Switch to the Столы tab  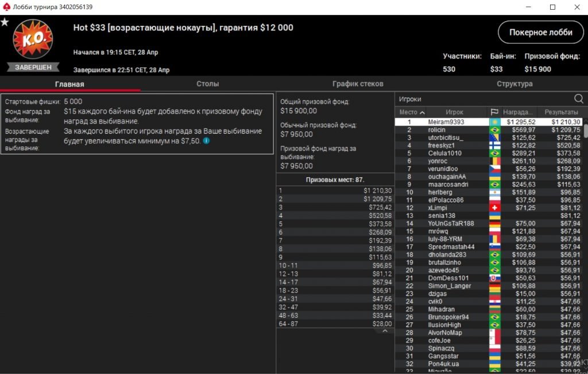[207, 84]
